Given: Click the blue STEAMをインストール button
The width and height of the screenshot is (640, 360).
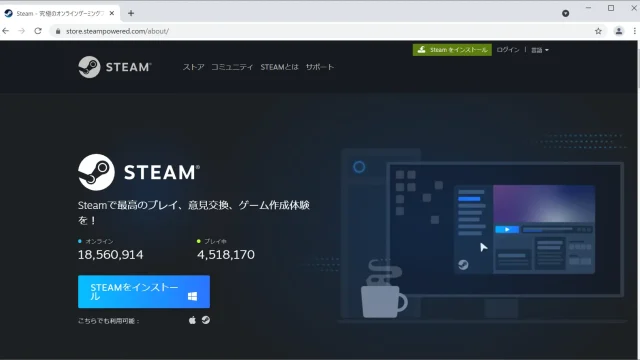Looking at the screenshot, I should (x=144, y=291).
